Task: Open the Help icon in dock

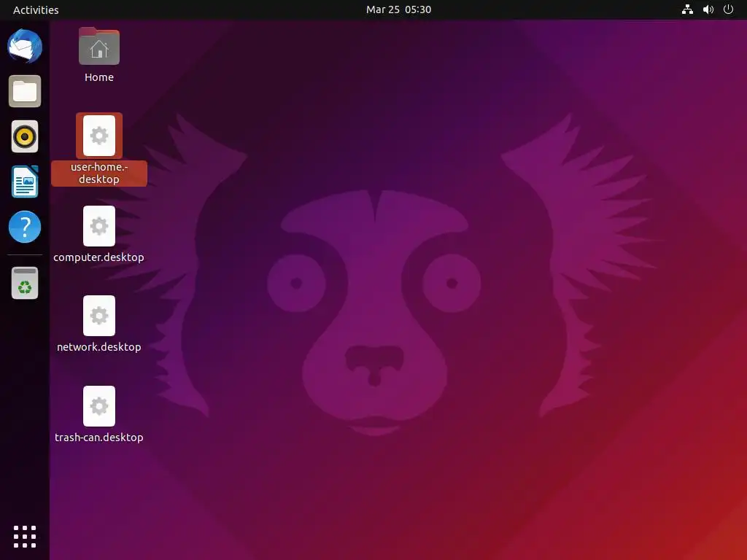Action: point(25,227)
